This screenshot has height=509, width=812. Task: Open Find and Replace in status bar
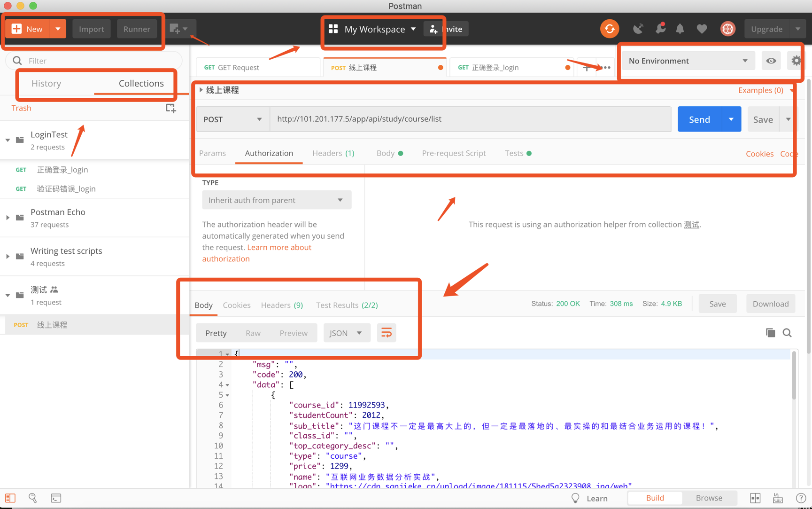click(33, 498)
